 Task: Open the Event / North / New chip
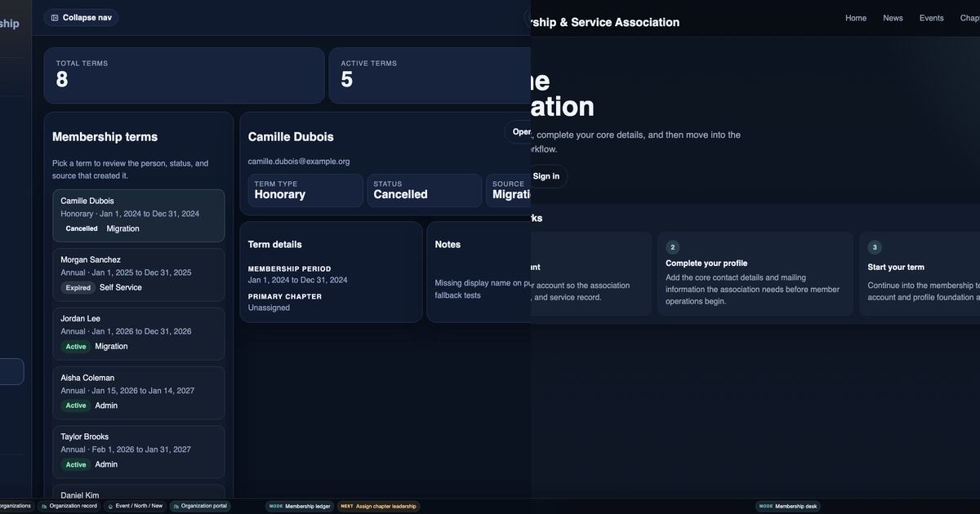135,506
